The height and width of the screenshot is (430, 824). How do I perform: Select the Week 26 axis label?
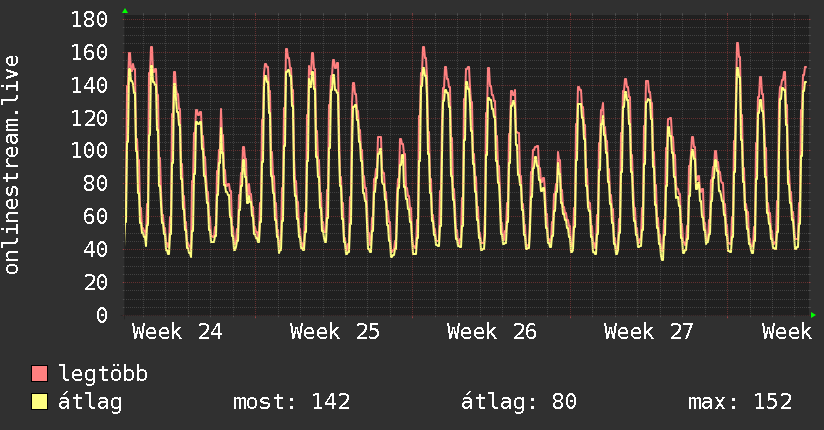pyautogui.click(x=492, y=332)
